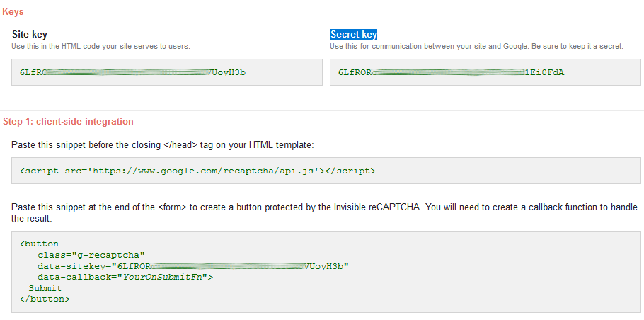Click the highlighted Secret key label
The image size is (644, 320).
(353, 34)
